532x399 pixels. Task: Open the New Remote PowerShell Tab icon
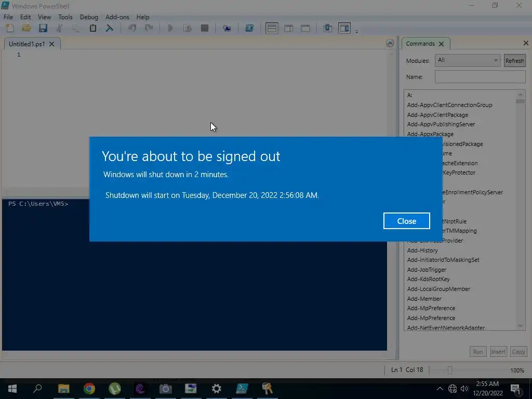click(x=227, y=28)
